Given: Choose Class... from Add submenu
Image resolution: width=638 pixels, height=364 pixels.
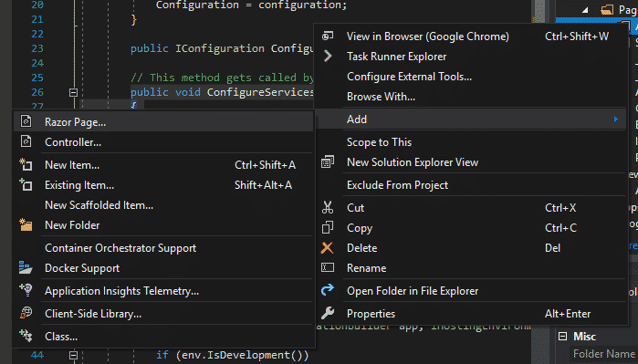Looking at the screenshot, I should [x=163, y=337].
